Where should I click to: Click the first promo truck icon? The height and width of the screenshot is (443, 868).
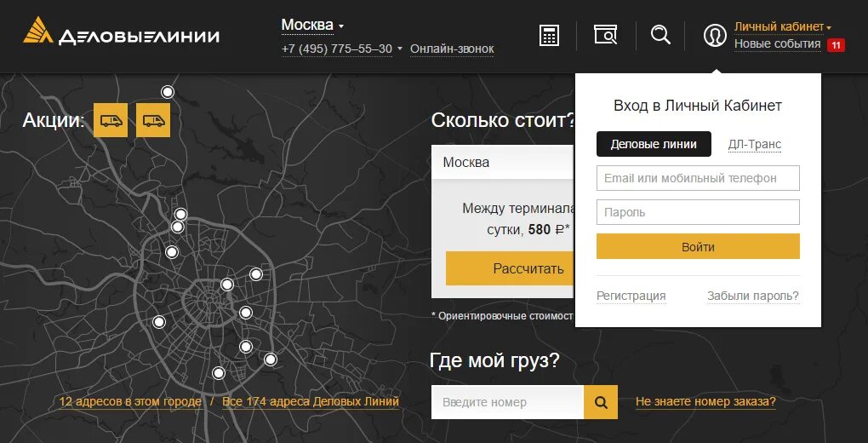111,120
